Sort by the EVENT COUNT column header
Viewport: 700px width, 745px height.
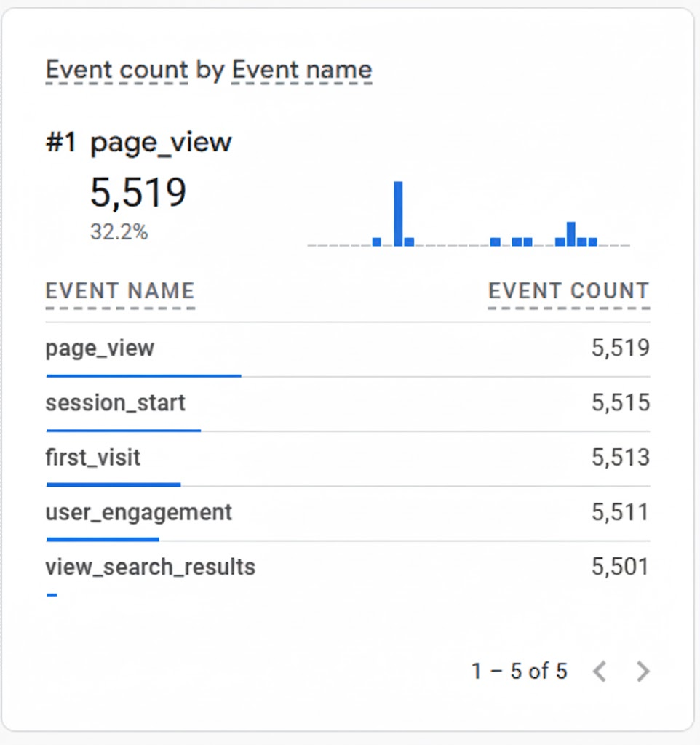[x=569, y=290]
